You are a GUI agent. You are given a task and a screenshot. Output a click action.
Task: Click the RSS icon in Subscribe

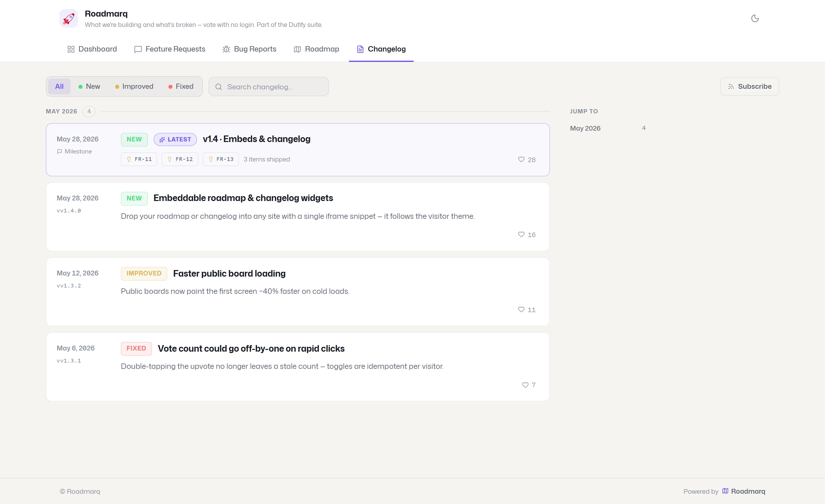point(731,87)
